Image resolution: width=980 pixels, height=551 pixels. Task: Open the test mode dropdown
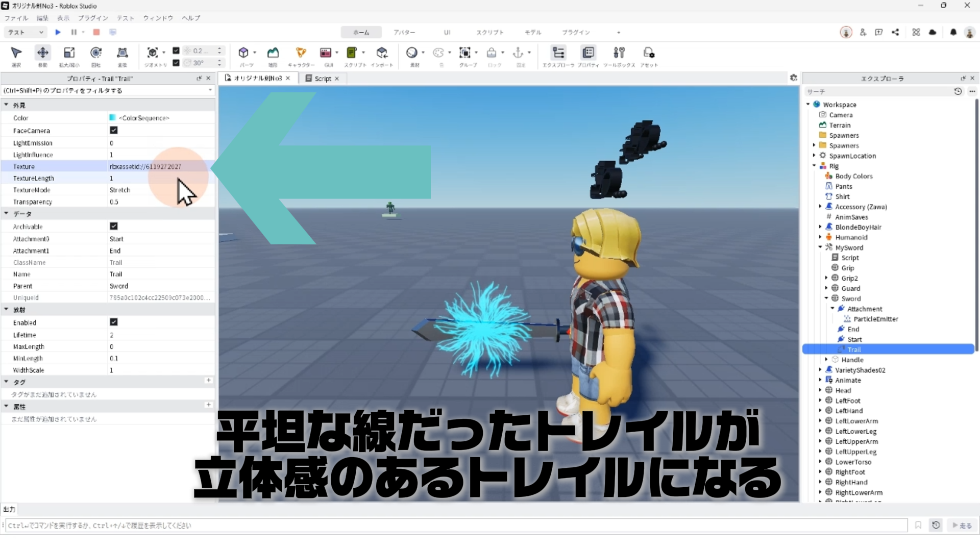point(26,32)
